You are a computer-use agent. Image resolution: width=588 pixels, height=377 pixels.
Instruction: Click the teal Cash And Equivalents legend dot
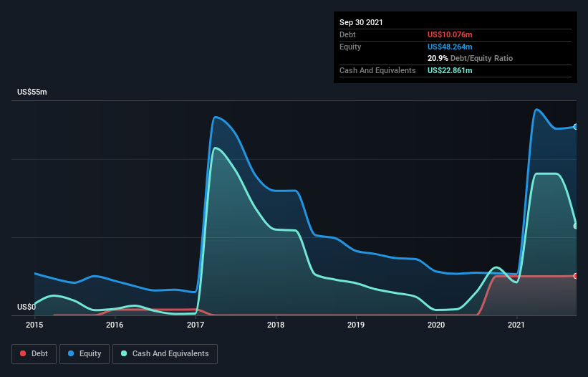124,353
